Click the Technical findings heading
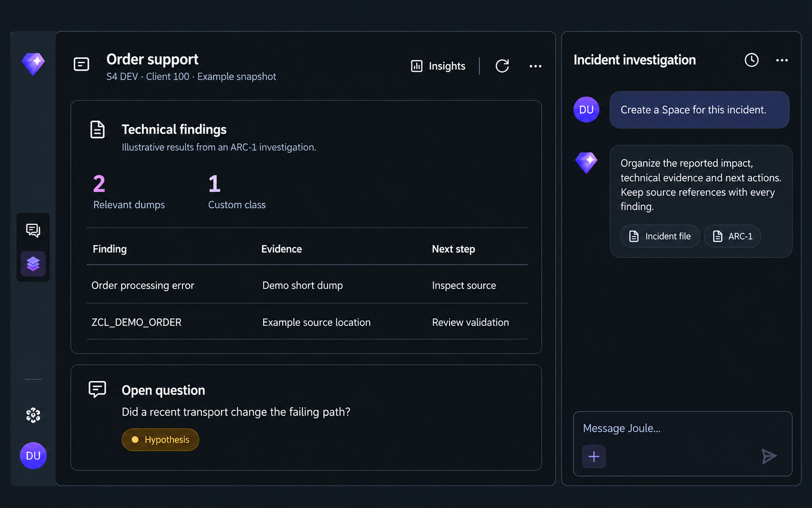Screen dimensions: 812x508 pos(174,130)
